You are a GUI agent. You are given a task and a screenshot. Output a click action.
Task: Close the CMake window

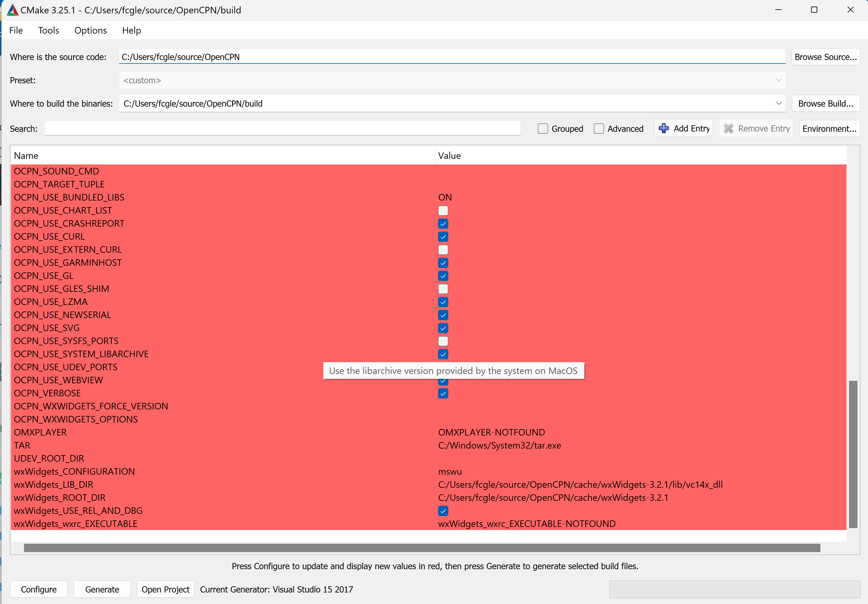850,10
